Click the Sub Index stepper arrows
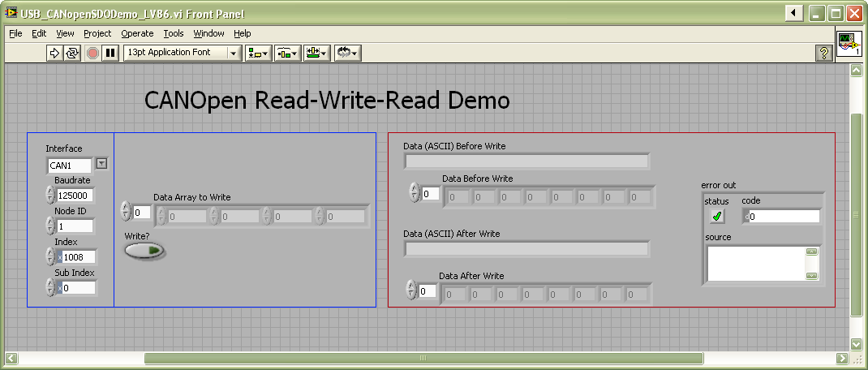868x370 pixels. point(50,287)
